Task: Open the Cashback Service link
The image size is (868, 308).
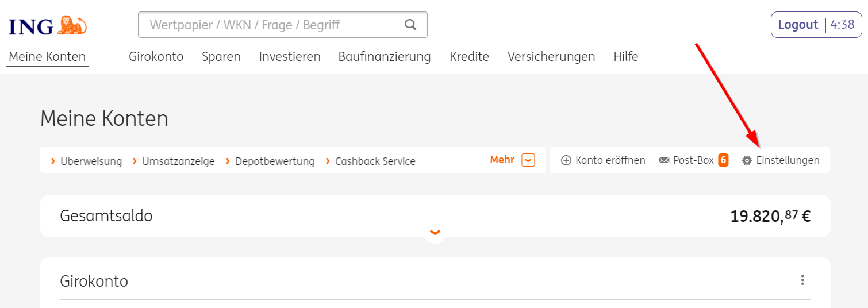Action: 375,161
